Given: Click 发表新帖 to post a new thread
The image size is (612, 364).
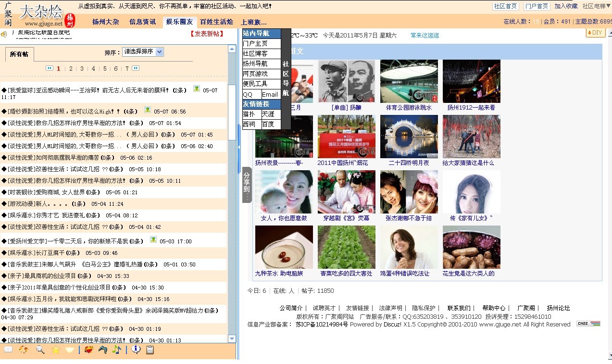Looking at the screenshot, I should tap(207, 34).
